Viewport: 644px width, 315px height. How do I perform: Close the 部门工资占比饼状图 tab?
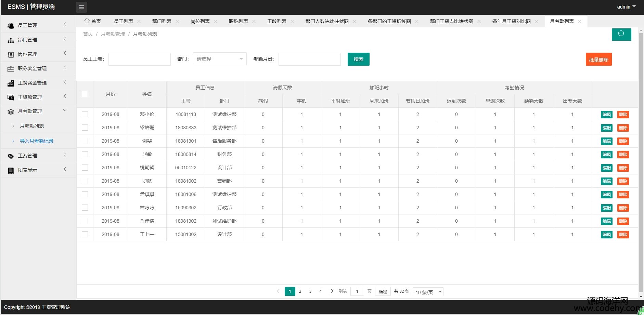tap(479, 21)
